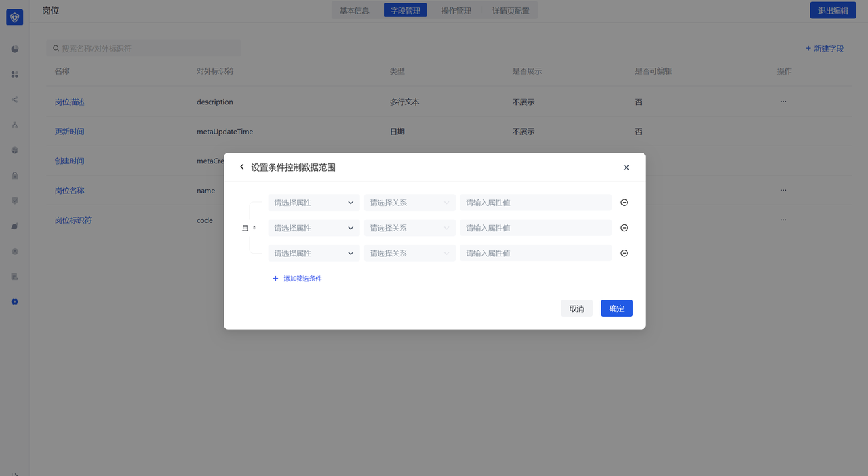Toggle the 且 logic operator switcher
868x476 pixels.
249,228
